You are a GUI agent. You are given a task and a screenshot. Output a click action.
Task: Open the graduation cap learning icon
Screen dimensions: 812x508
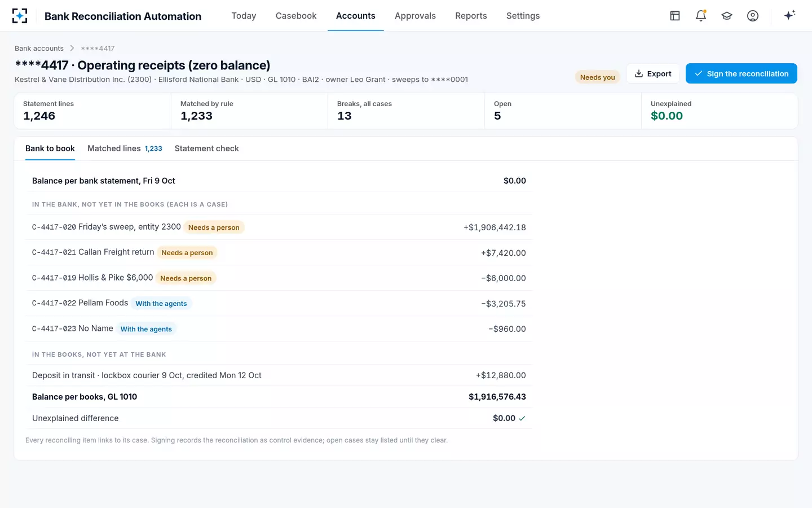[727, 16]
